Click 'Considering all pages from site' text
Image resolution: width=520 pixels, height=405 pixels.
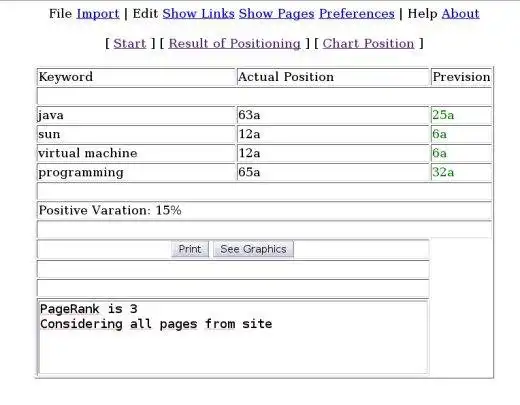[x=156, y=324]
